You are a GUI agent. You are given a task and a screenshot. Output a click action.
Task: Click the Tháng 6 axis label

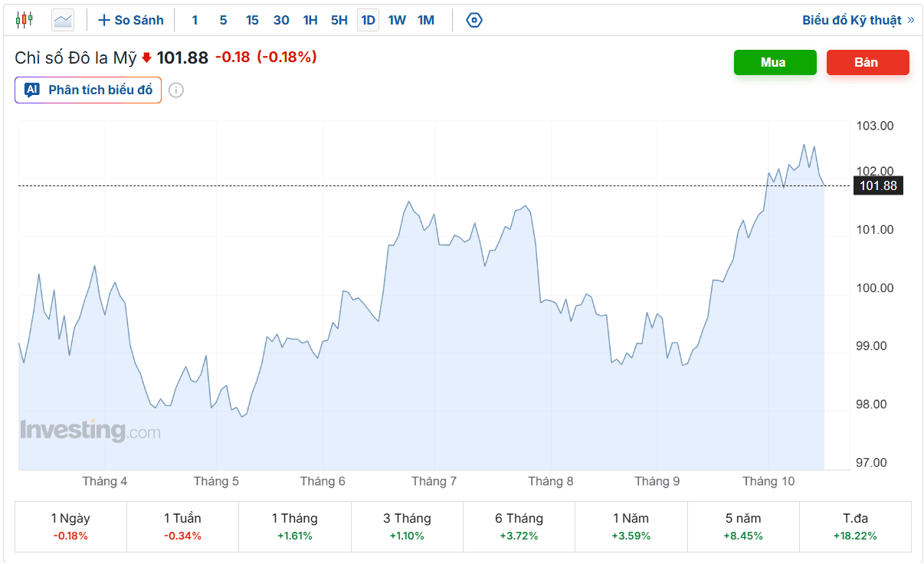(323, 481)
